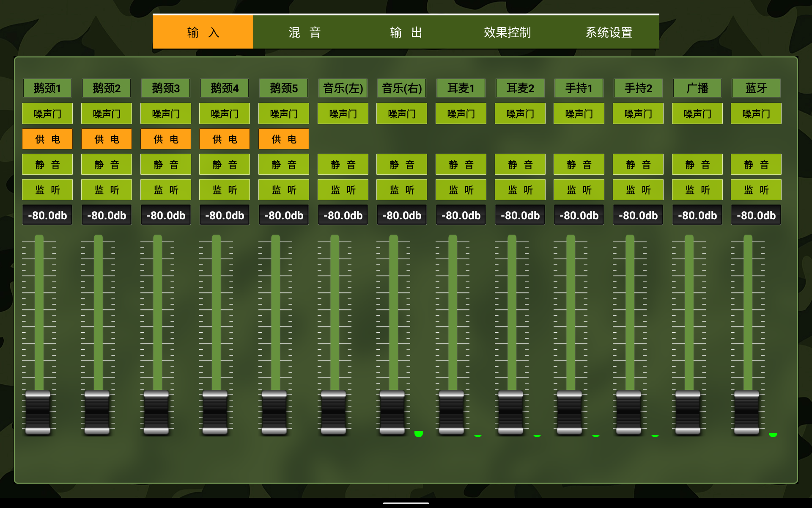812x508 pixels.
Task: Open 噪声门 settings for 鹅颈4
Action: click(225, 114)
